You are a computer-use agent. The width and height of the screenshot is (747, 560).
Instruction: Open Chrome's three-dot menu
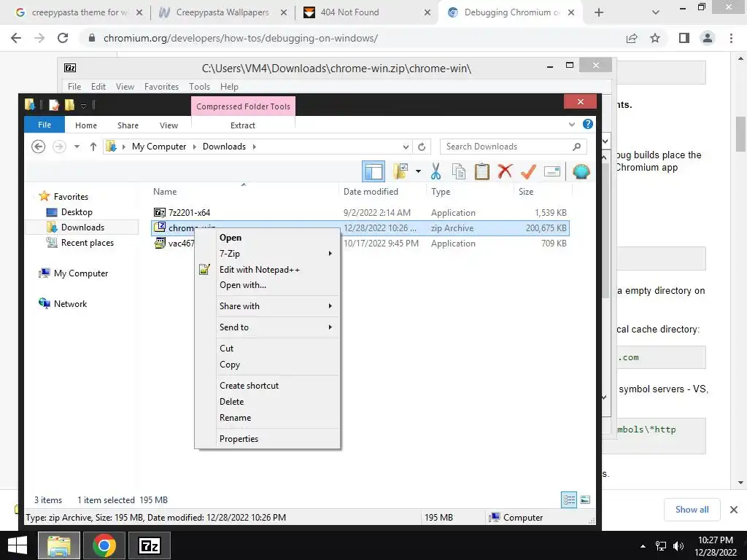pyautogui.click(x=731, y=38)
